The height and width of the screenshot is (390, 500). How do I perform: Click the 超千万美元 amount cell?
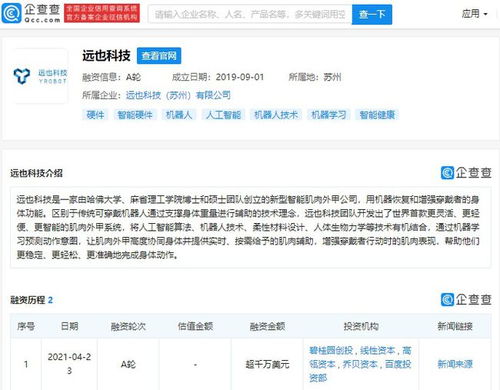point(267,364)
